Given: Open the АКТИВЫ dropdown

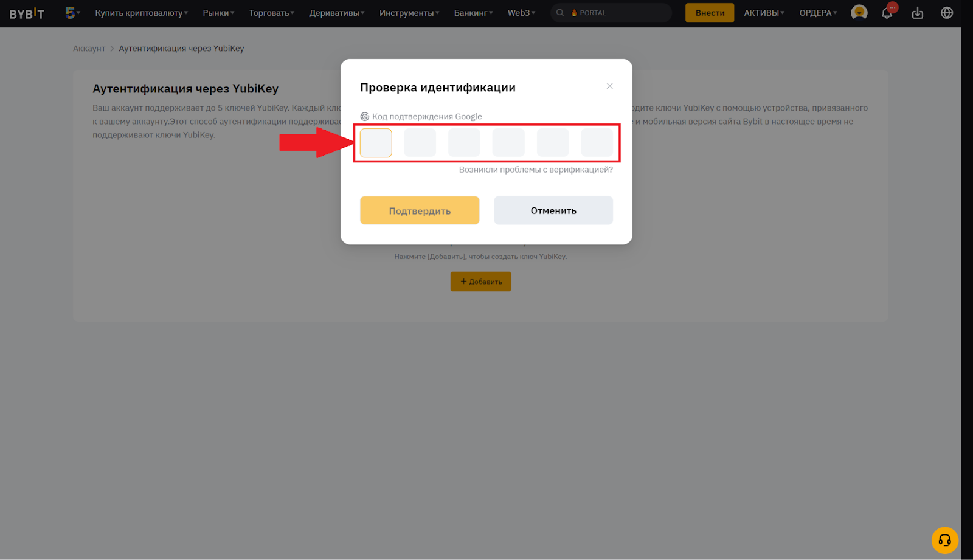Looking at the screenshot, I should (764, 13).
